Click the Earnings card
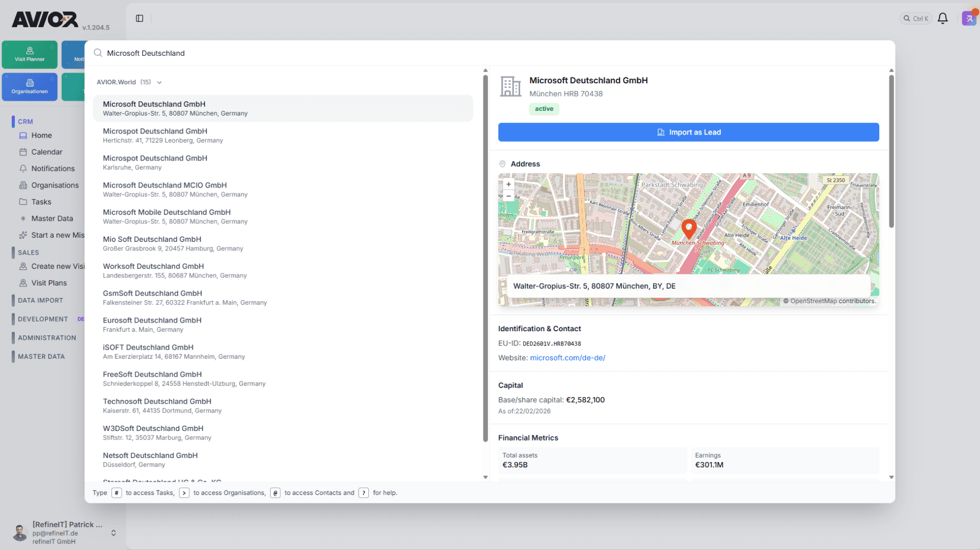980x550 pixels. 785,460
